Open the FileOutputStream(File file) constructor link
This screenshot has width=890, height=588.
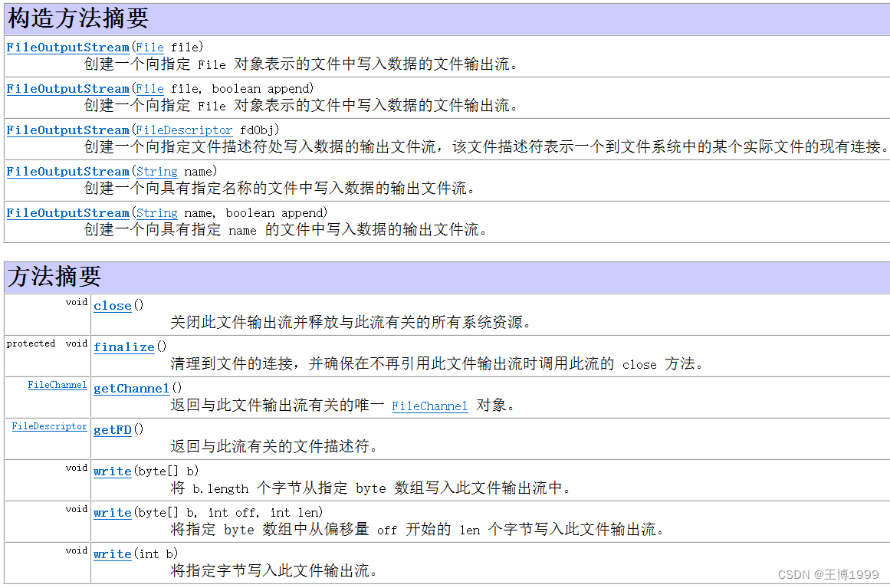(67, 48)
